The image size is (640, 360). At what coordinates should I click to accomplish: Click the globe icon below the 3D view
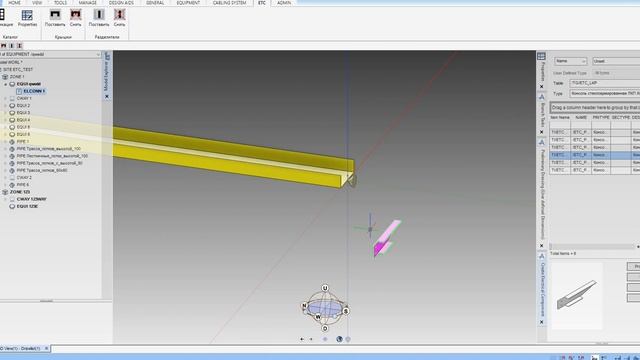click(x=339, y=339)
